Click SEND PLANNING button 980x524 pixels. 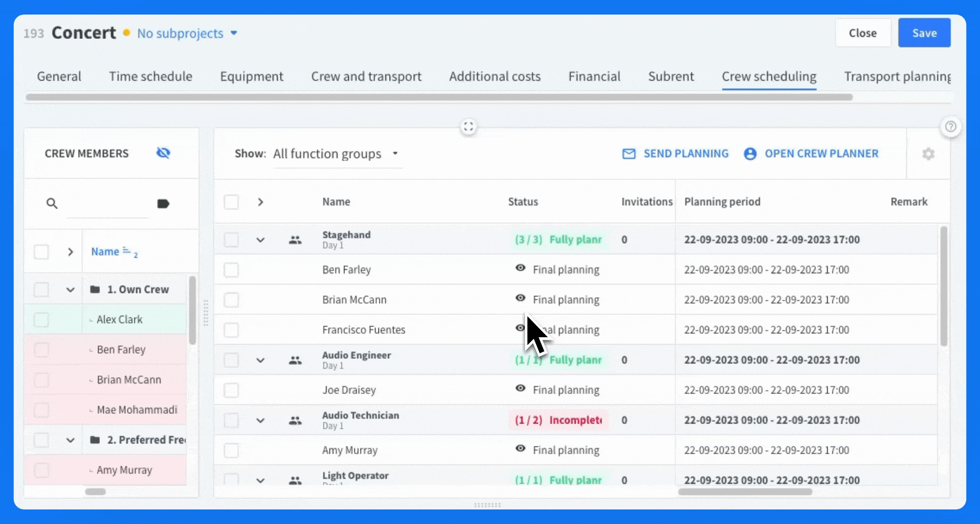675,154
